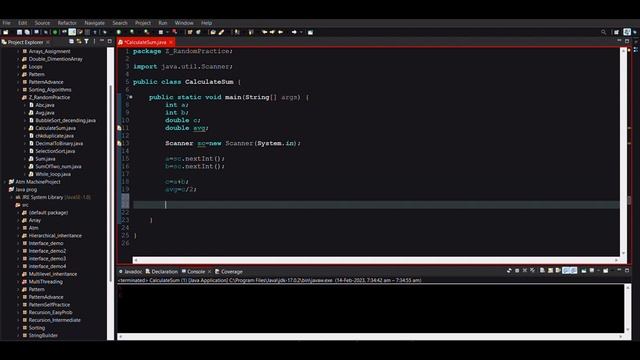The width and height of the screenshot is (640, 360).
Task: Expand the Sorting_Algorithms package
Action: click(x=18, y=90)
